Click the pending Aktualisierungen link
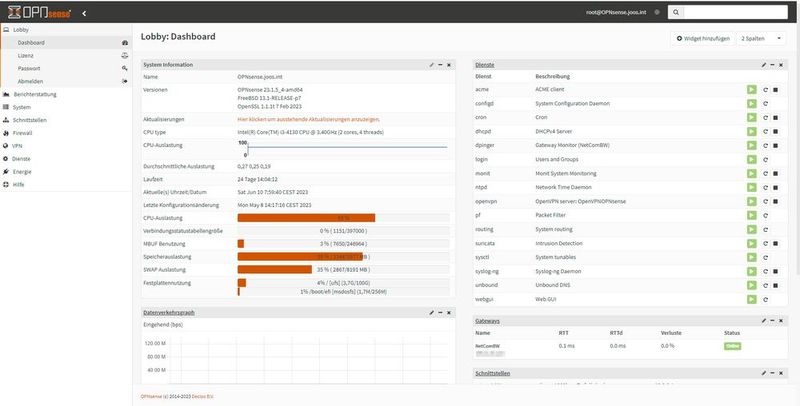Image resolution: width=800 pixels, height=406 pixels. (308, 119)
